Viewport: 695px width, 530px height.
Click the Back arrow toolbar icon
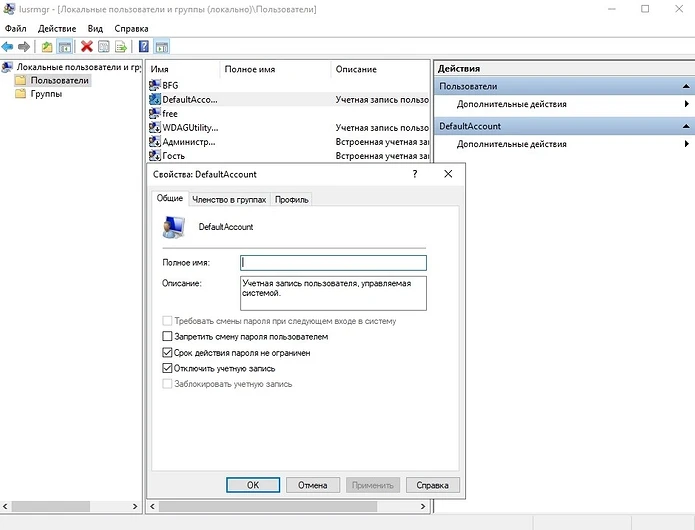coord(8,47)
